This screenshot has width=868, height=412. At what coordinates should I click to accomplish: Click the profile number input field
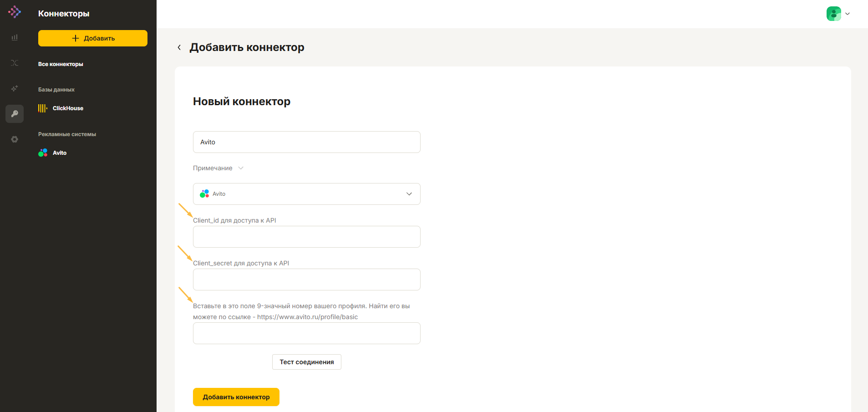(307, 333)
